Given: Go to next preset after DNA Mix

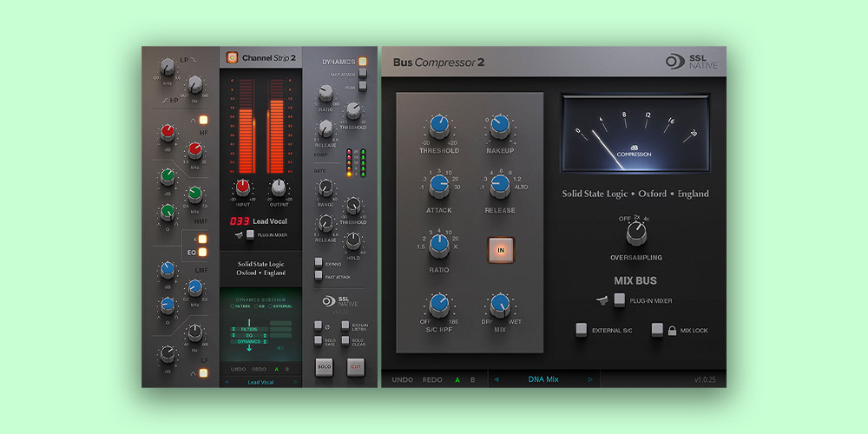Looking at the screenshot, I should pos(590,380).
